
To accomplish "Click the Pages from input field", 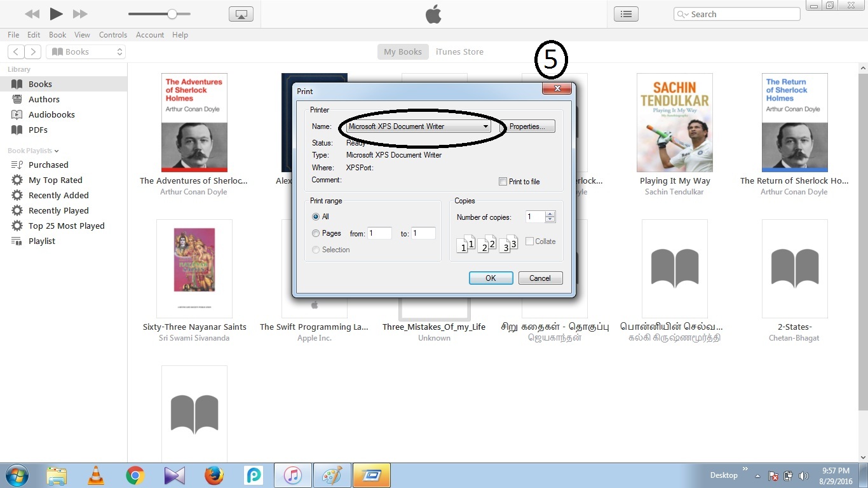I will click(379, 233).
